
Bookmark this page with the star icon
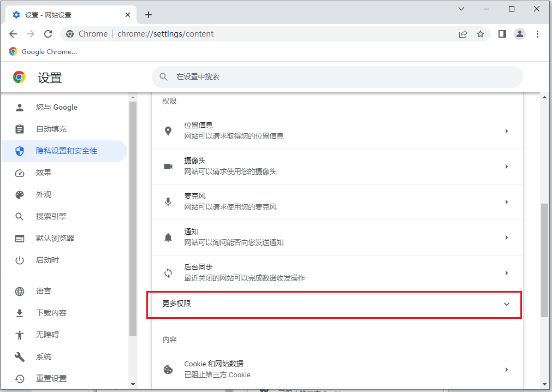click(x=480, y=34)
